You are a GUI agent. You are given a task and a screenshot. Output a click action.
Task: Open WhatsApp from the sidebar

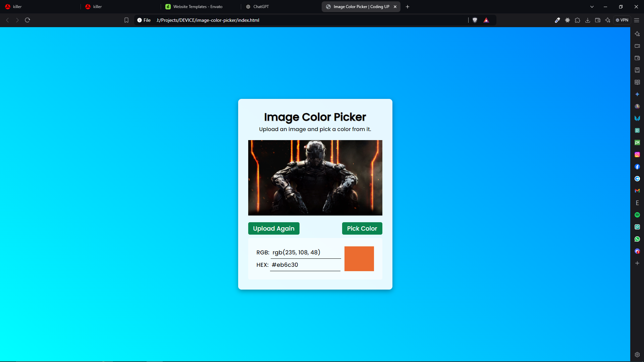click(x=637, y=239)
